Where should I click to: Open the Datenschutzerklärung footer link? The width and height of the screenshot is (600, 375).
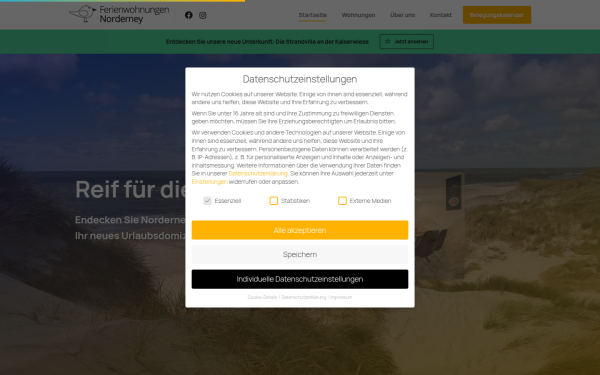pos(303,297)
